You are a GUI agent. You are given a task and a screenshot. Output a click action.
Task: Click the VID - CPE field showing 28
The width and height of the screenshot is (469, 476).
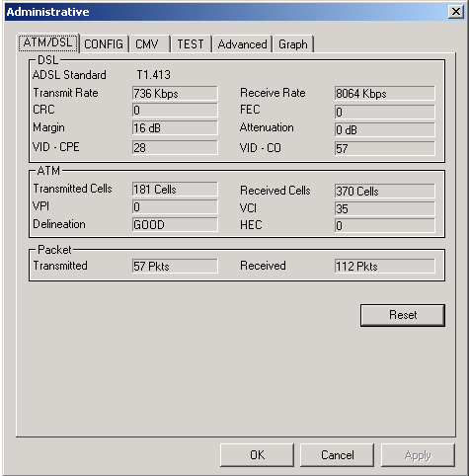175,147
